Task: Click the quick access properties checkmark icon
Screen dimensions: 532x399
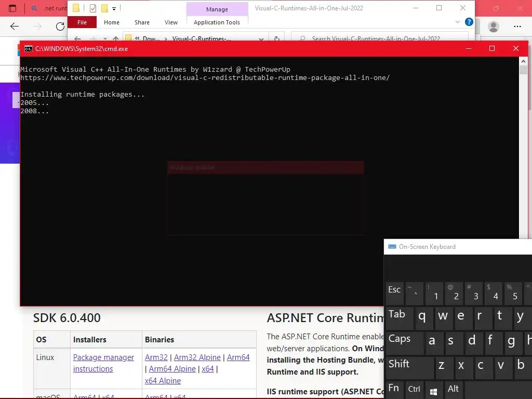Action: click(92, 8)
